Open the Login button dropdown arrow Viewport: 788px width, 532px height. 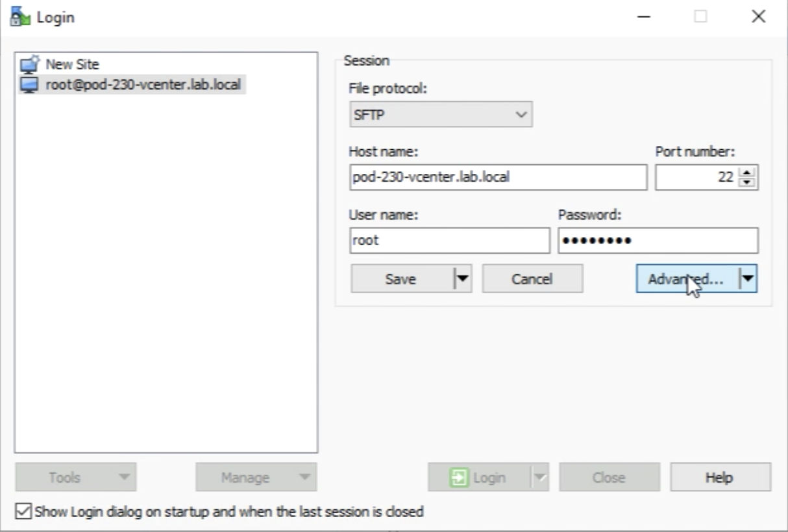540,478
